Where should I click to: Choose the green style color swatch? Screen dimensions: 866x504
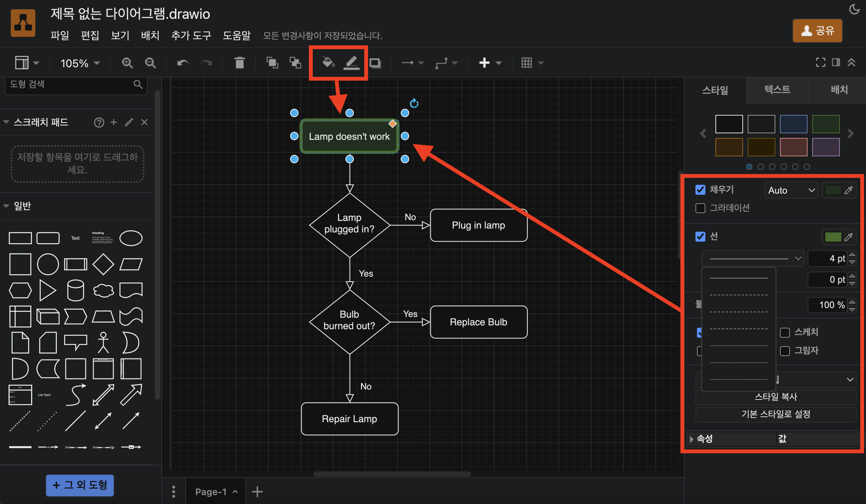[x=826, y=124]
